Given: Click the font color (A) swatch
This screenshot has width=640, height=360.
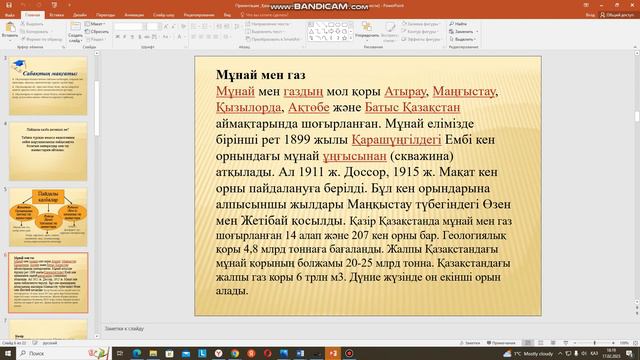Looking at the screenshot, I should pos(179,37).
